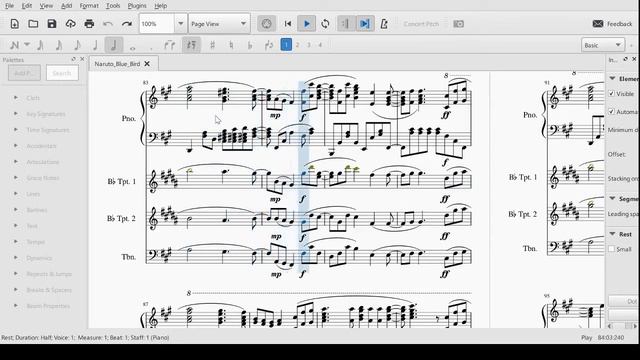The width and height of the screenshot is (640, 360).
Task: Select voice 1 button
Action: pos(286,44)
